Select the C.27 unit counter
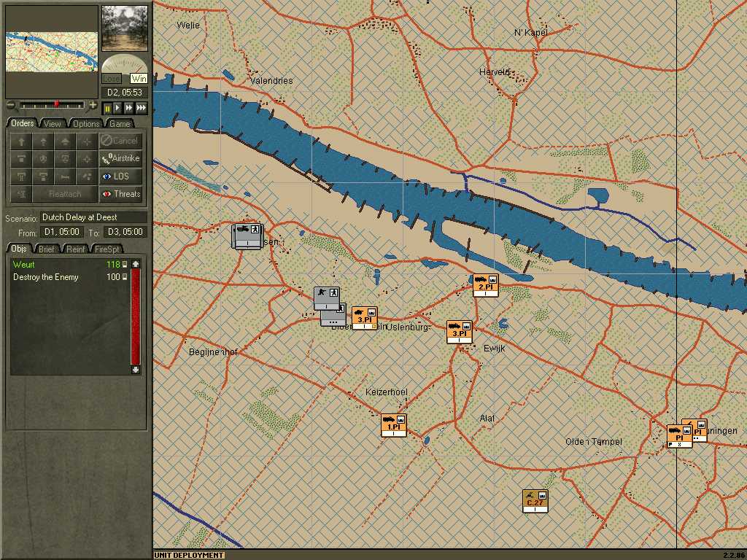The width and height of the screenshot is (747, 560). (535, 502)
